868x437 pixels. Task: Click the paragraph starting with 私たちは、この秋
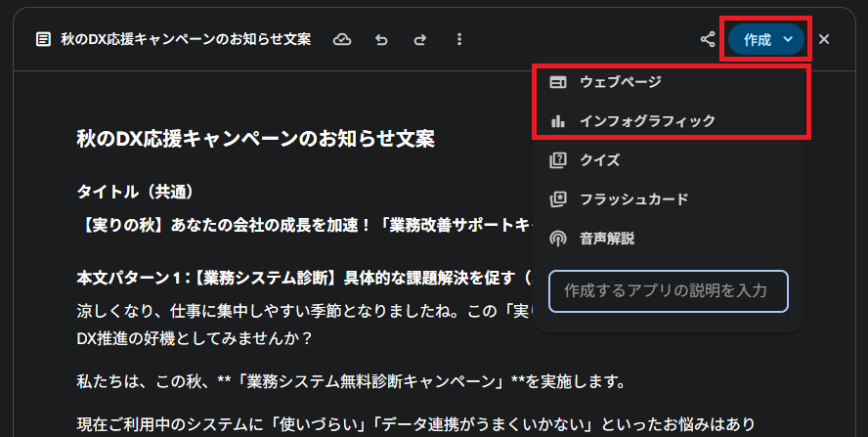tap(350, 380)
